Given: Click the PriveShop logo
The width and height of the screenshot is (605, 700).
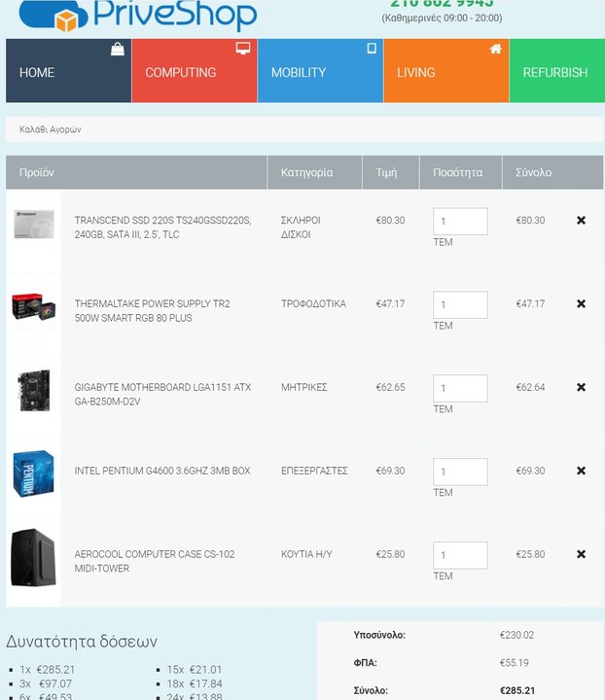Looking at the screenshot, I should pyautogui.click(x=138, y=16).
